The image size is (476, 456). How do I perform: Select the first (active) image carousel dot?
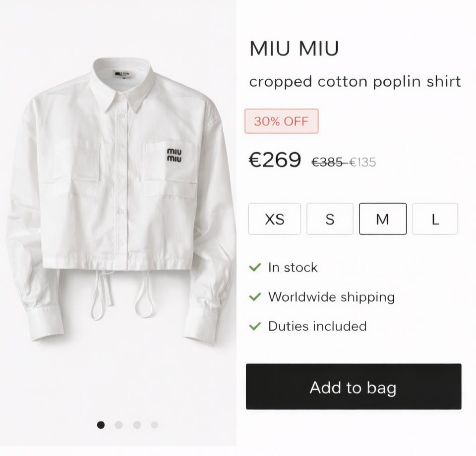tap(101, 425)
